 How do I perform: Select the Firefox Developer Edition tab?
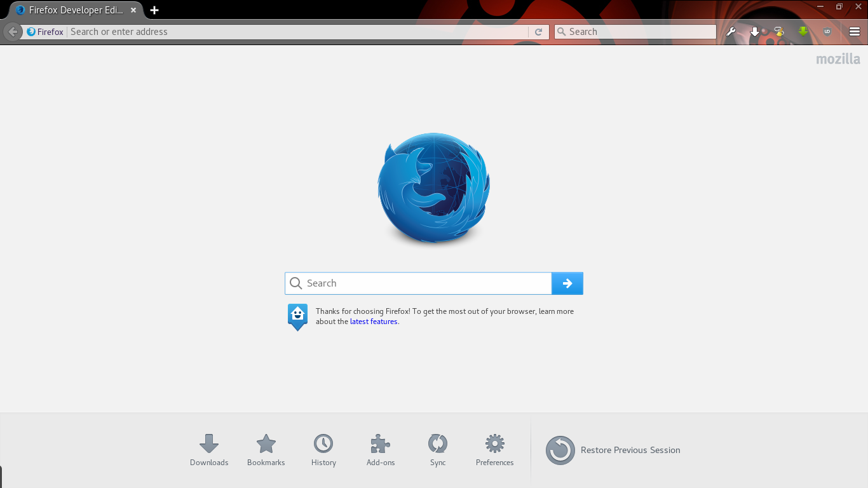[x=76, y=10]
